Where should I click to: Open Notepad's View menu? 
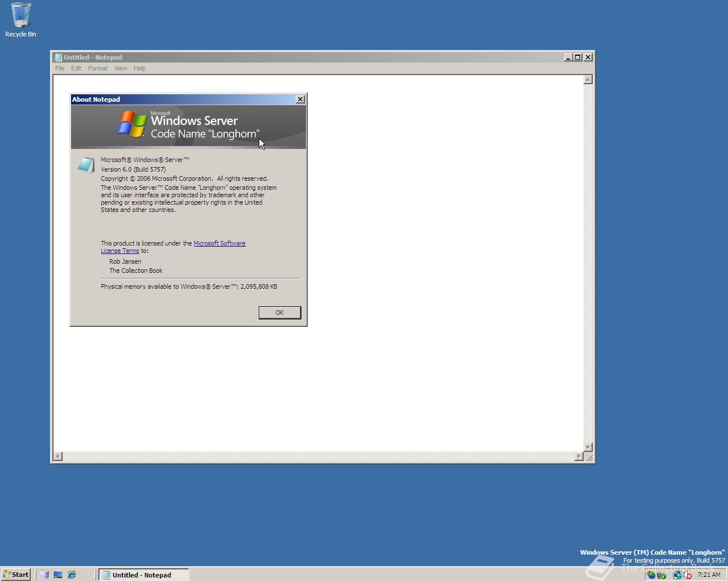pyautogui.click(x=121, y=68)
